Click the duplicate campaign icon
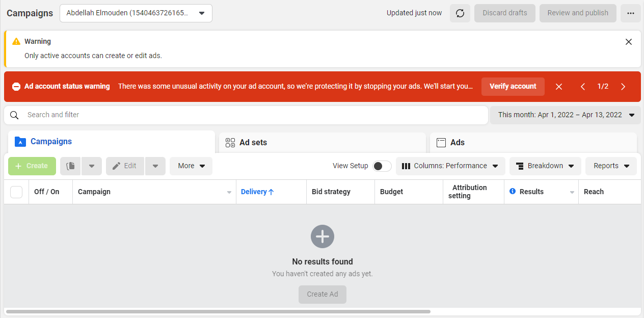Viewport: 644px width, 318px height. coord(71,166)
